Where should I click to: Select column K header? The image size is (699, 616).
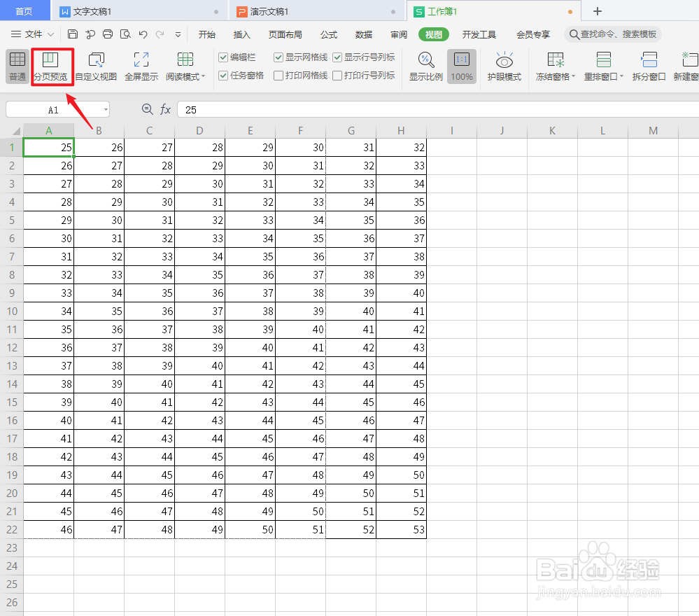pos(552,131)
